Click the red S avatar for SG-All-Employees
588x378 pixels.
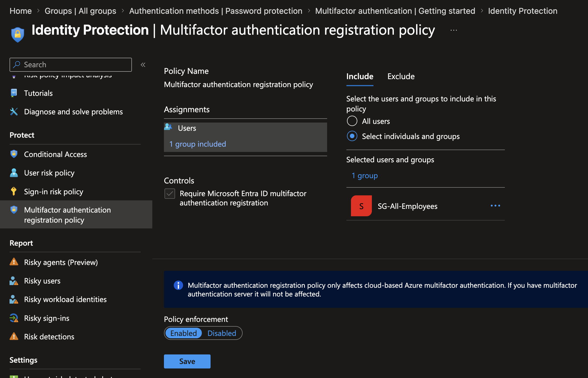(361, 206)
